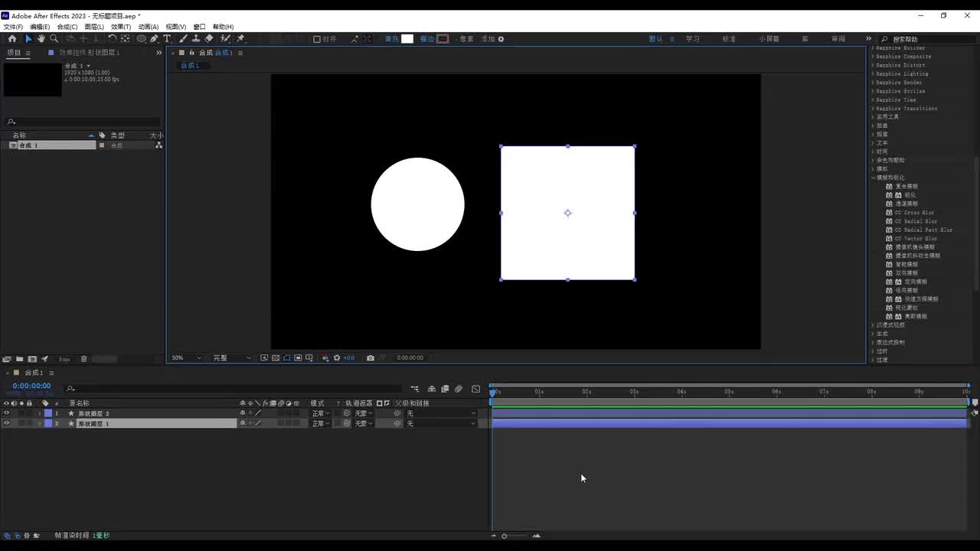980x551 pixels.
Task: Open the 文件(F) menu
Action: coord(13,27)
